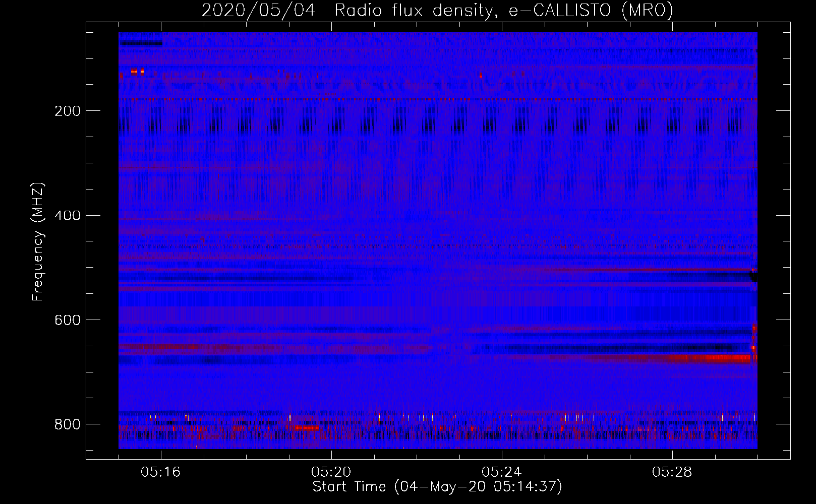
Task: Click the 800 frequency tick label
Action: pos(67,424)
